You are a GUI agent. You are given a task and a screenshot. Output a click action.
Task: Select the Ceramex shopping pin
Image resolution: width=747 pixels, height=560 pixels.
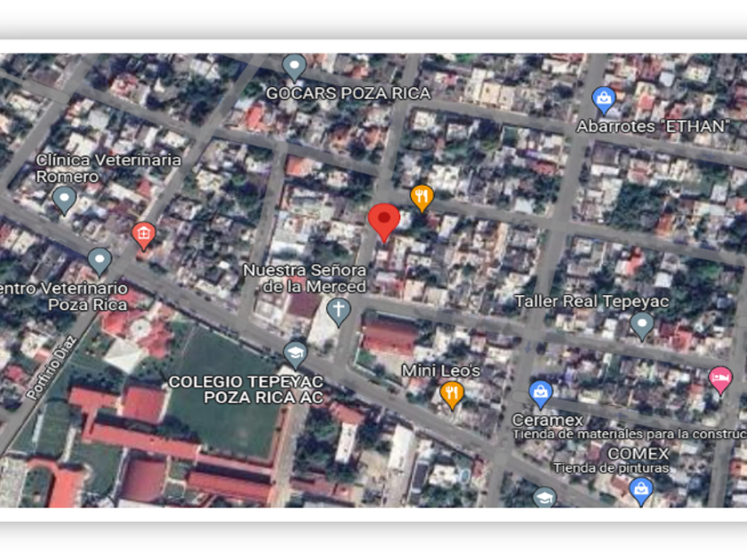pos(541,395)
